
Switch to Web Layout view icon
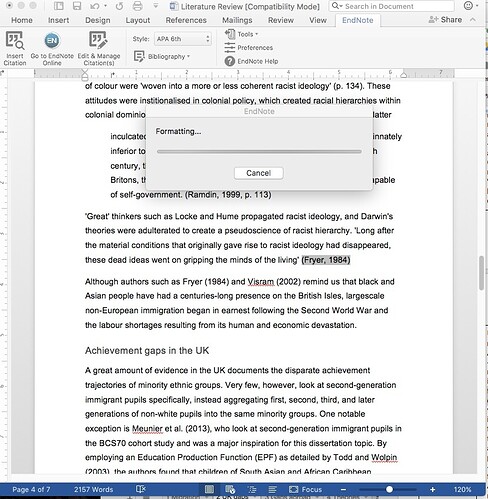[x=230, y=489]
